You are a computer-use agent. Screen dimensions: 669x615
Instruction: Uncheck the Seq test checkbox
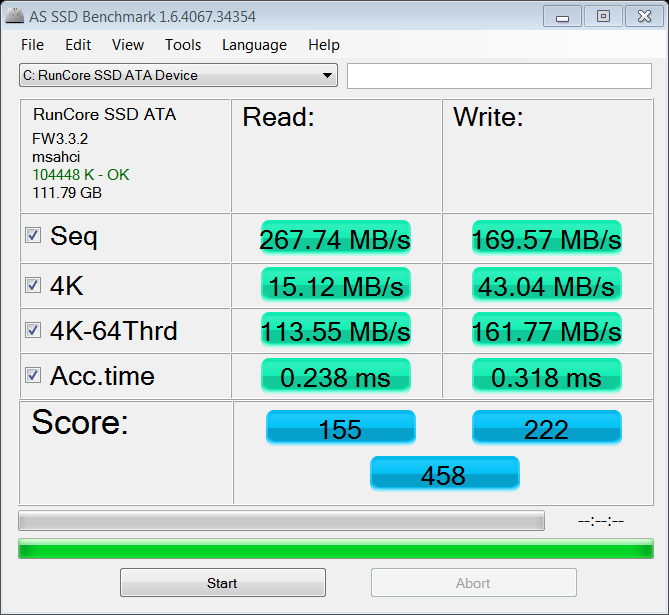click(33, 236)
